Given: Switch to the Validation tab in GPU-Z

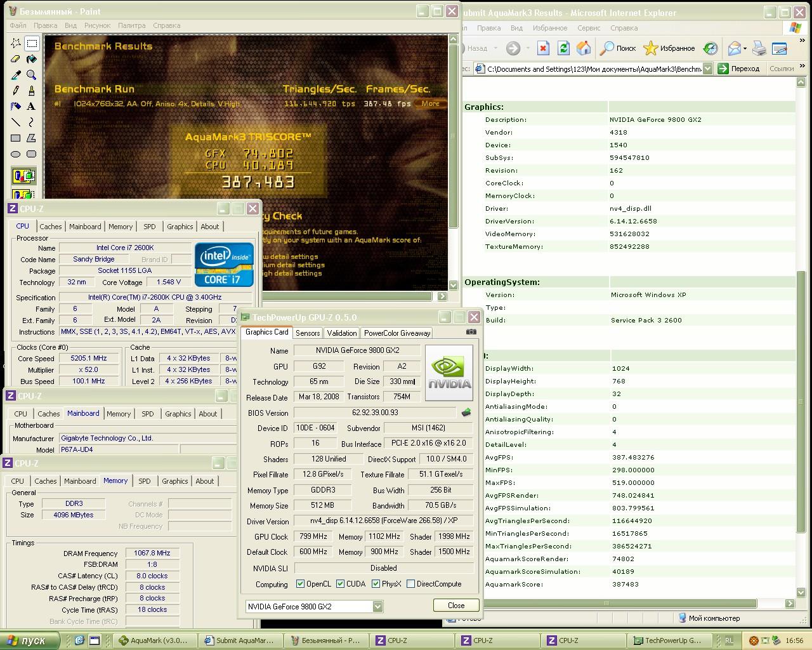Looking at the screenshot, I should [342, 333].
